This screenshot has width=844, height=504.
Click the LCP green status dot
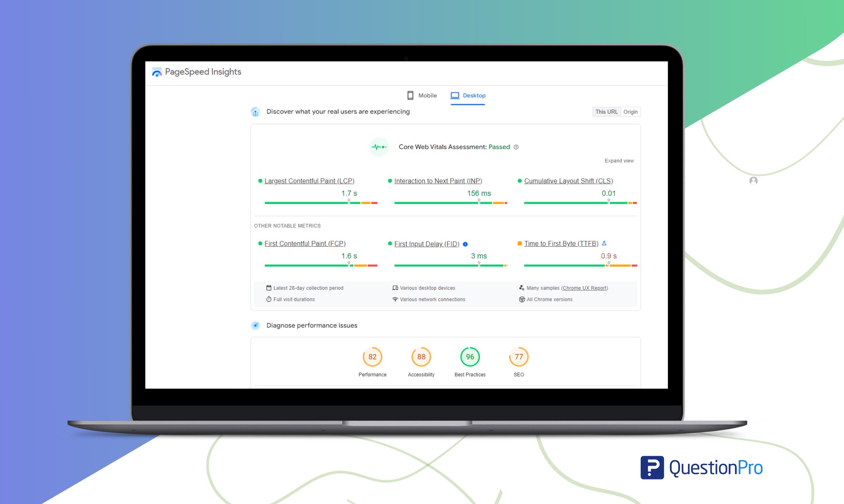coord(260,181)
